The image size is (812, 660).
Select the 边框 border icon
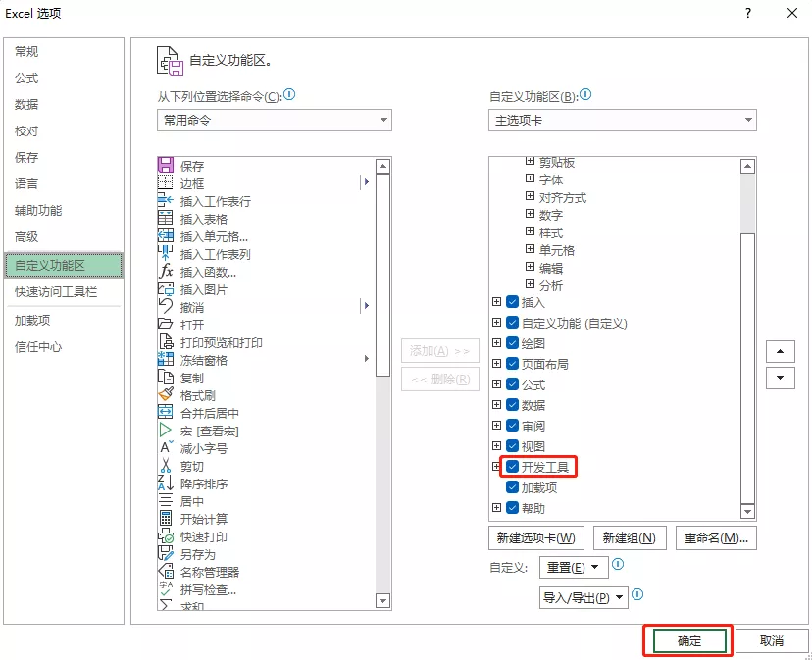coord(165,182)
